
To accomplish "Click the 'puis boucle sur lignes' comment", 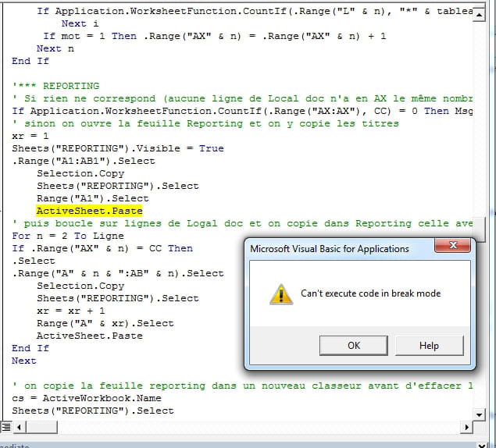I will (242, 223).
